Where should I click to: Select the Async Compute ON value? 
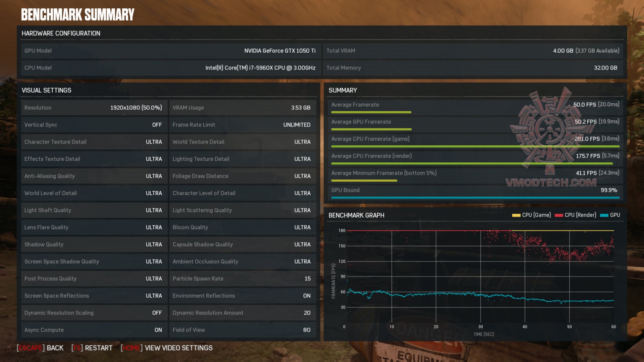pyautogui.click(x=158, y=330)
